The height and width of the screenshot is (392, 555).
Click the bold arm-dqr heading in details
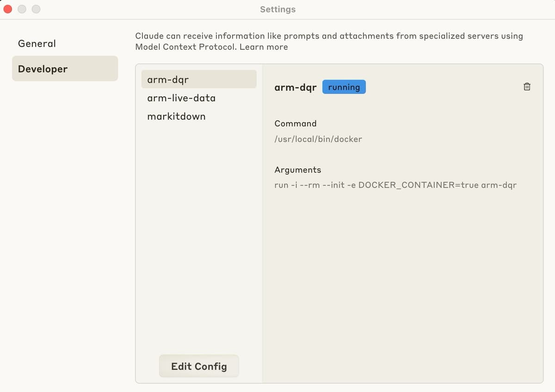[x=296, y=87]
